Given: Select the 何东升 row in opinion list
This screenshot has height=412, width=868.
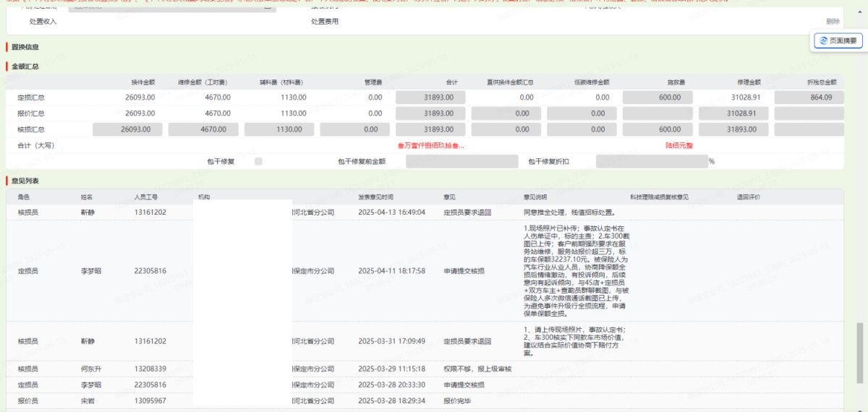Looking at the screenshot, I should click(x=391, y=369).
